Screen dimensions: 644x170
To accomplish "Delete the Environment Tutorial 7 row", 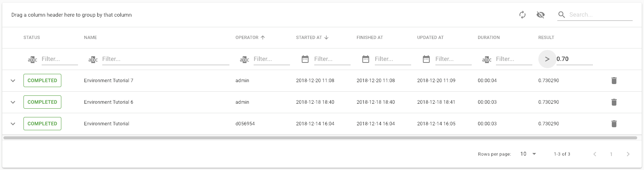I will pos(614,81).
